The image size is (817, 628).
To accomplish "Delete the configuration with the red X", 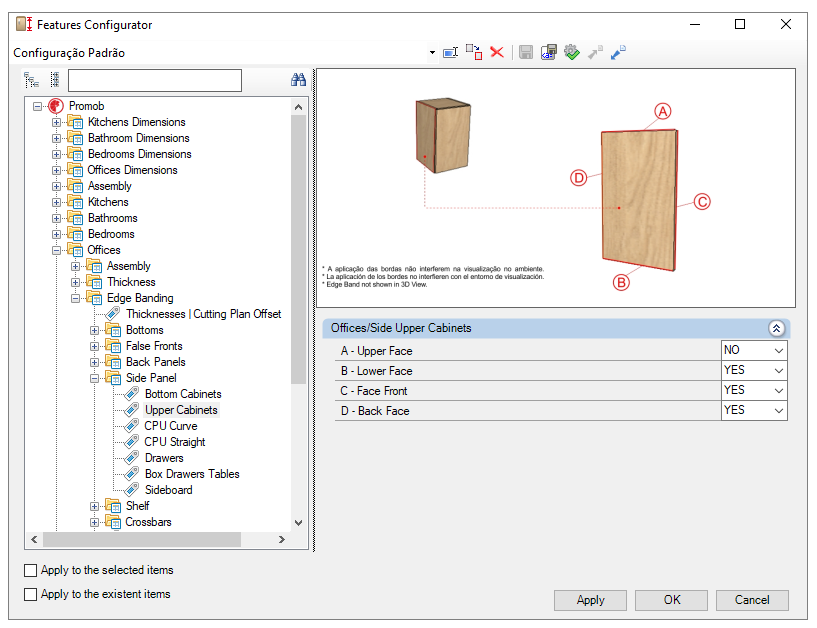I will tap(497, 52).
